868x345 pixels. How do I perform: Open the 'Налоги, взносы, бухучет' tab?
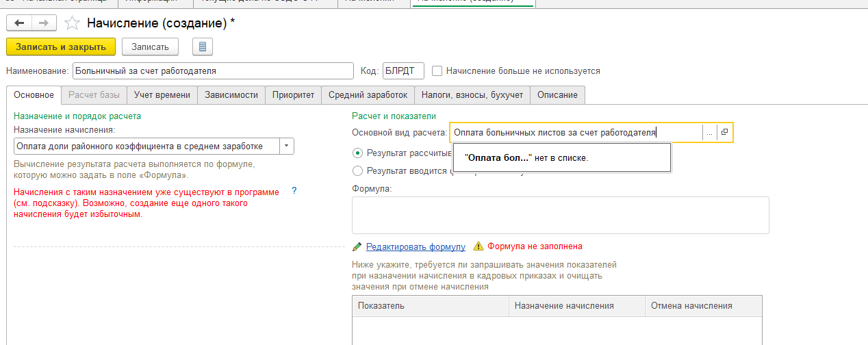(x=472, y=94)
